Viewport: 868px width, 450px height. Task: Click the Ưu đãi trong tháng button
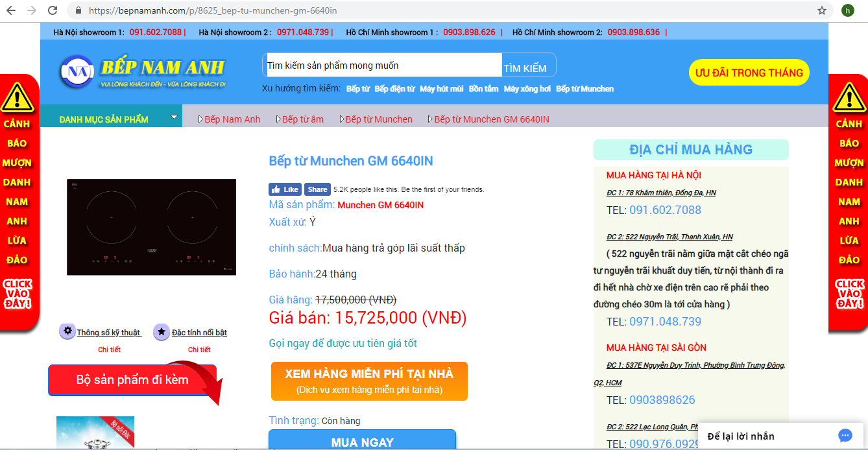[749, 73]
